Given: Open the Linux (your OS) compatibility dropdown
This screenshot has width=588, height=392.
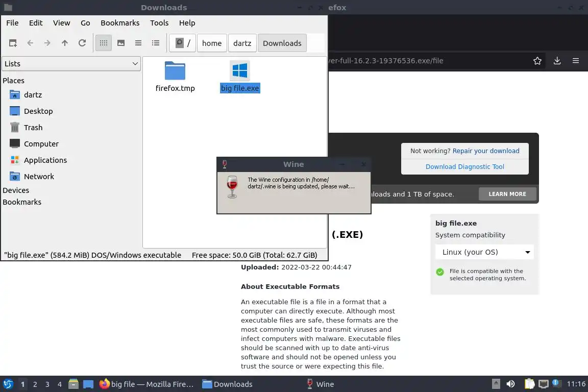Looking at the screenshot, I should pos(484,252).
